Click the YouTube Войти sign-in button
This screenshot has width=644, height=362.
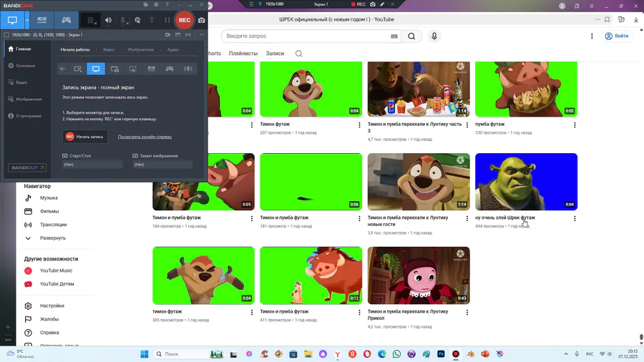click(x=617, y=36)
